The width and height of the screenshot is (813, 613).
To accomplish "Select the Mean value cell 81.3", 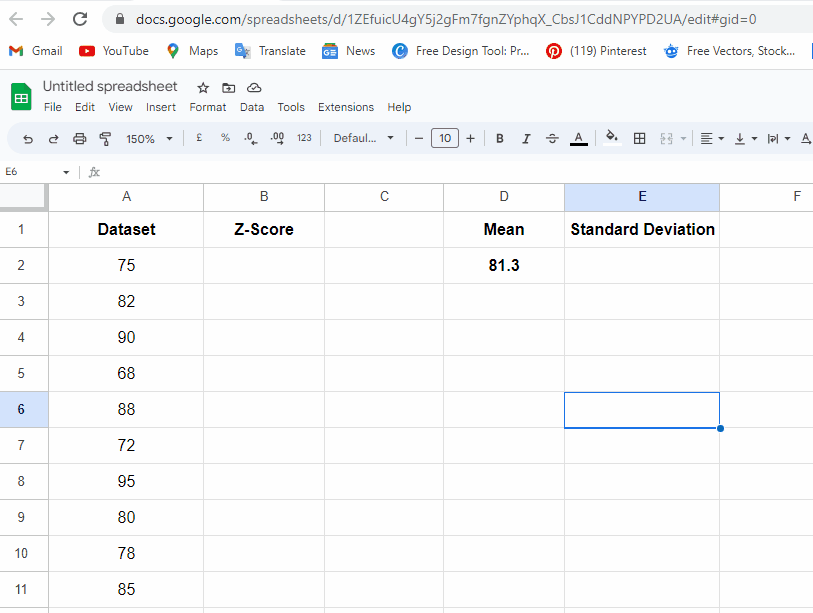I will click(x=504, y=266).
